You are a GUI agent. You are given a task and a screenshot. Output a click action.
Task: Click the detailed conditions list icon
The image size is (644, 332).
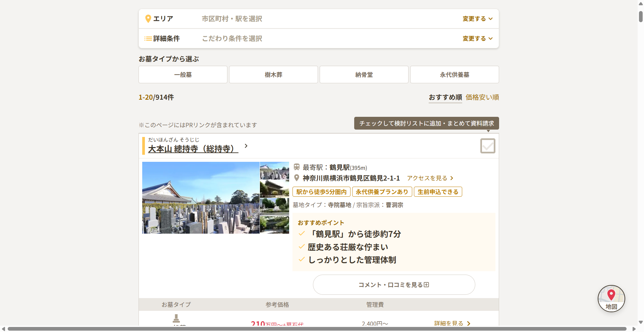tap(148, 39)
